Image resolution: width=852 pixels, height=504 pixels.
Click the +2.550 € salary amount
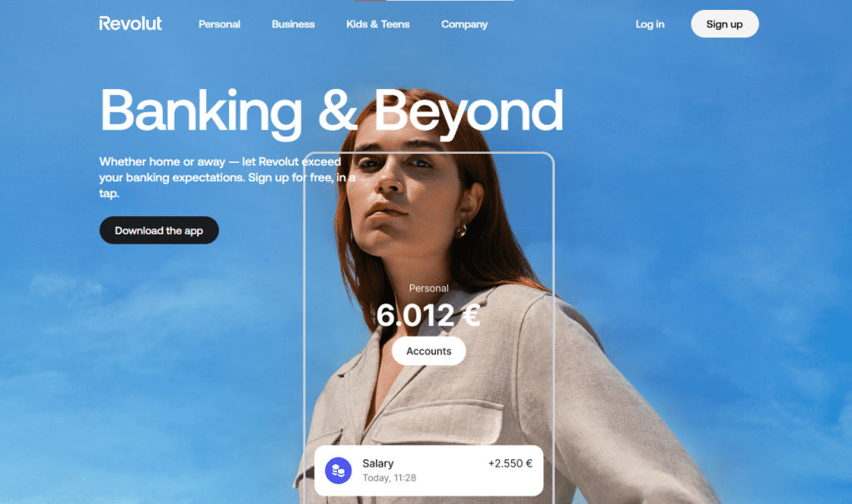pos(510,463)
